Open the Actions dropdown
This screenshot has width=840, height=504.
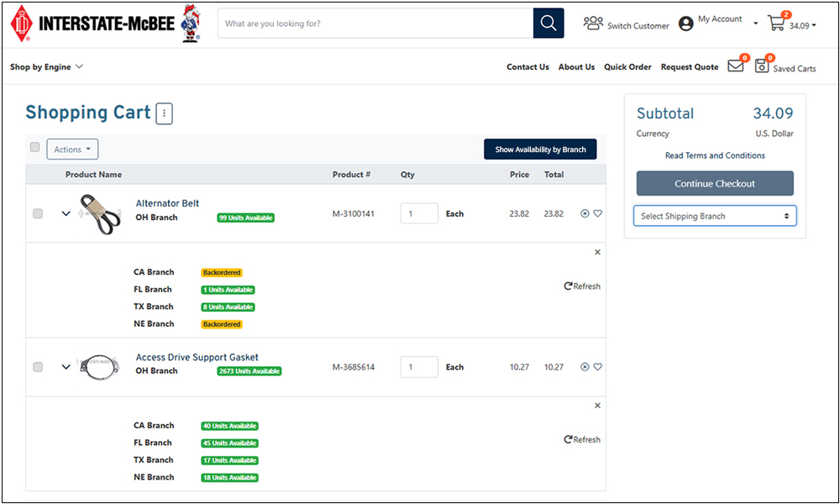click(72, 150)
